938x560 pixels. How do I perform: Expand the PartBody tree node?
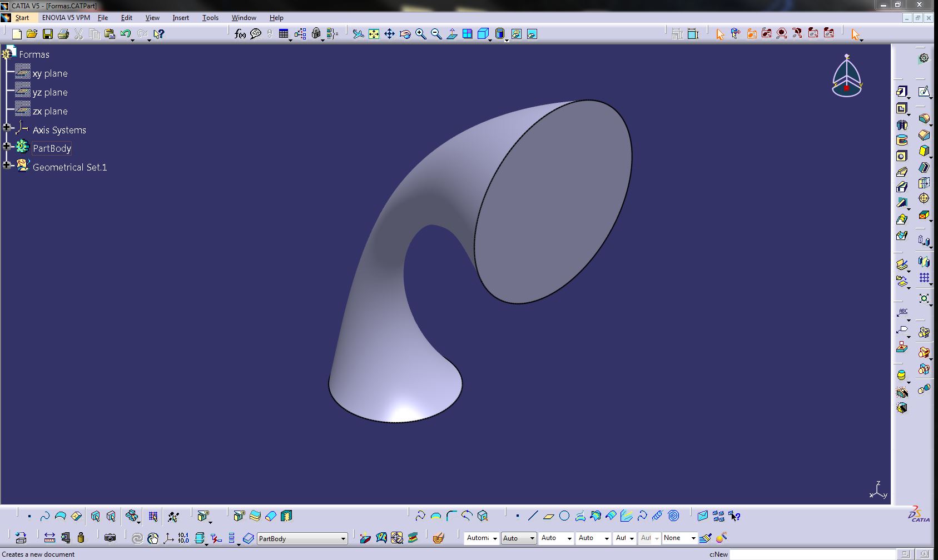pyautogui.click(x=7, y=146)
